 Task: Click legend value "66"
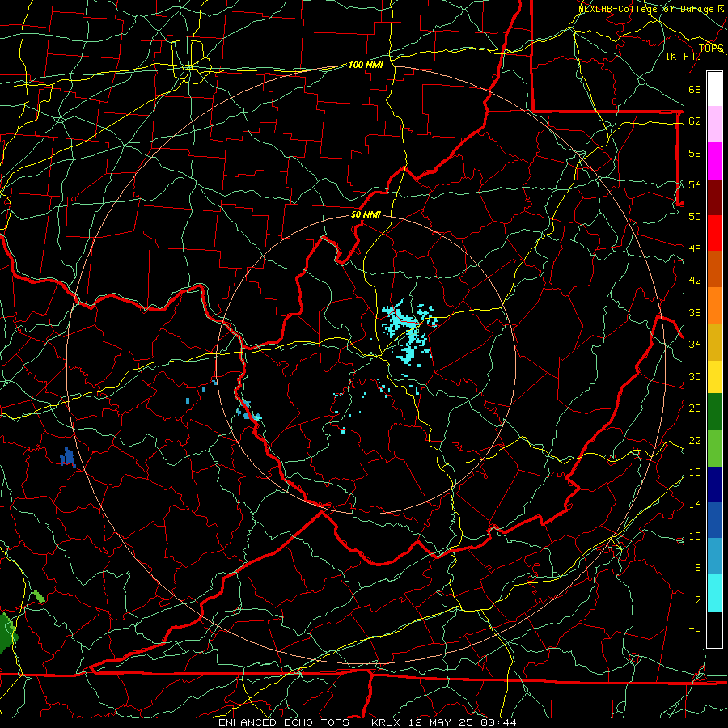[x=695, y=89]
